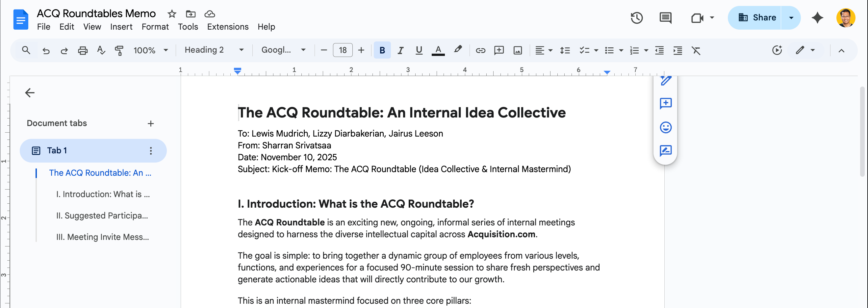The width and height of the screenshot is (868, 308).
Task: Open the Tools menu
Action: click(x=188, y=27)
